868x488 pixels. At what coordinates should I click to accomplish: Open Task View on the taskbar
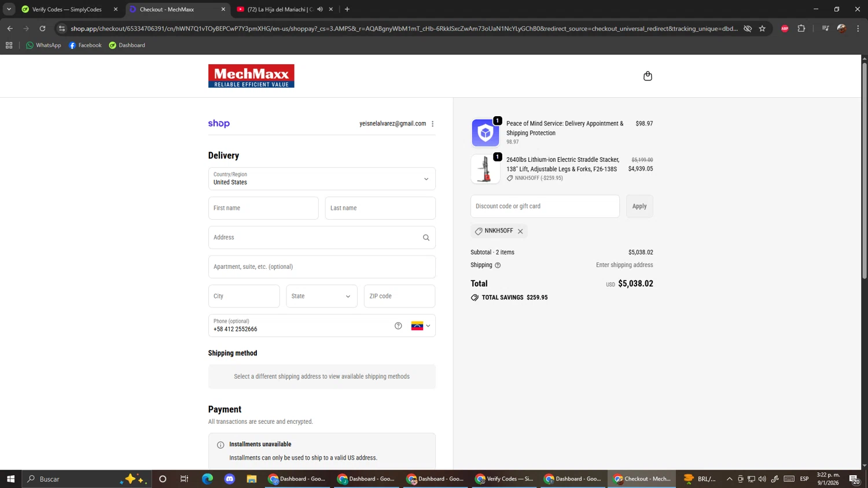click(x=185, y=479)
